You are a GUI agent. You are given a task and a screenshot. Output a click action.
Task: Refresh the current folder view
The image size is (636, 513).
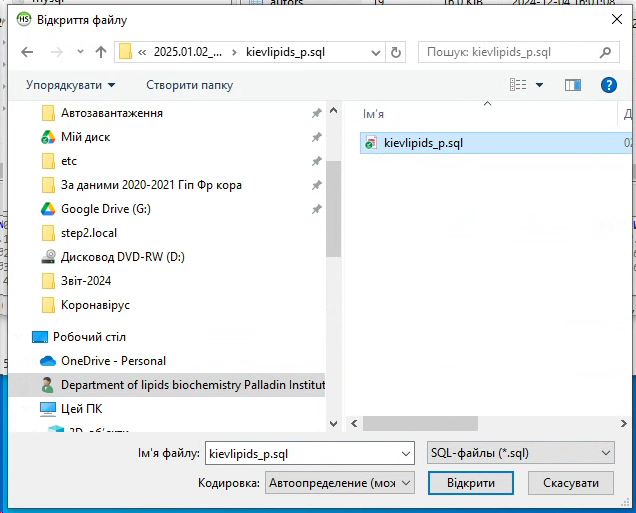pyautogui.click(x=395, y=52)
